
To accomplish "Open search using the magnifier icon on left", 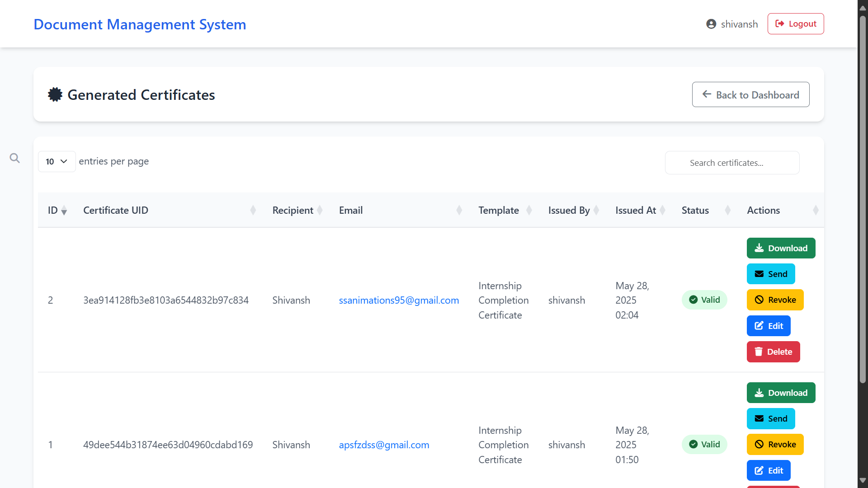I will [x=15, y=158].
